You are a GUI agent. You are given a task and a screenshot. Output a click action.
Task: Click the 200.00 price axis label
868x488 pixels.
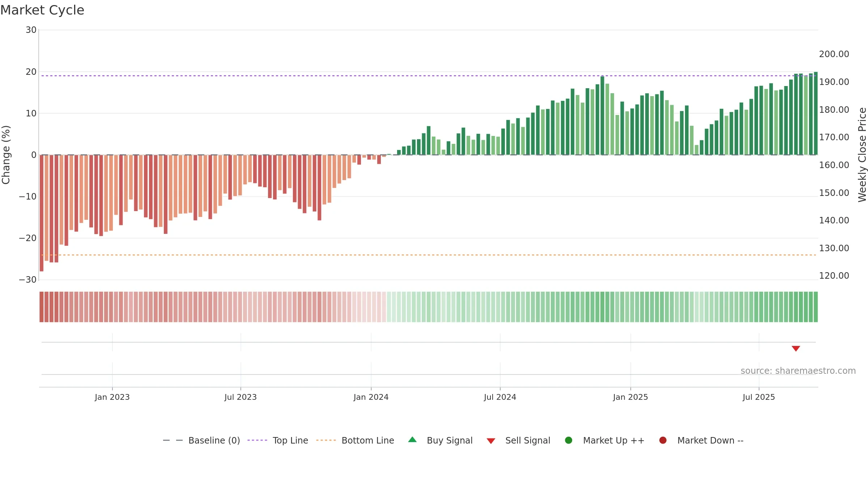[x=834, y=54]
